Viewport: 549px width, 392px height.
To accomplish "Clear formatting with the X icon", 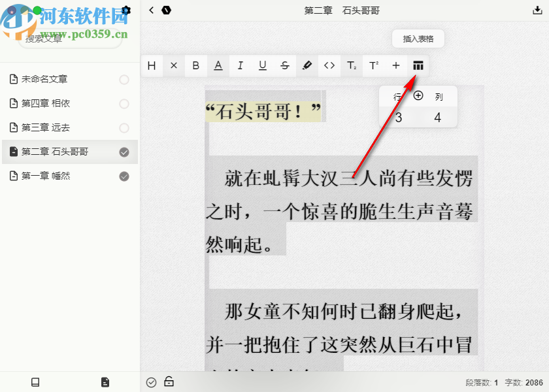I will point(174,65).
